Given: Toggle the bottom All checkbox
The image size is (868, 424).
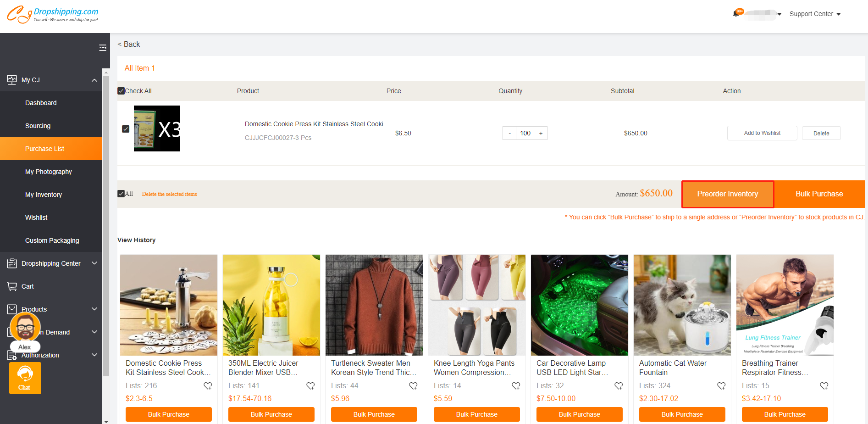Looking at the screenshot, I should (122, 194).
